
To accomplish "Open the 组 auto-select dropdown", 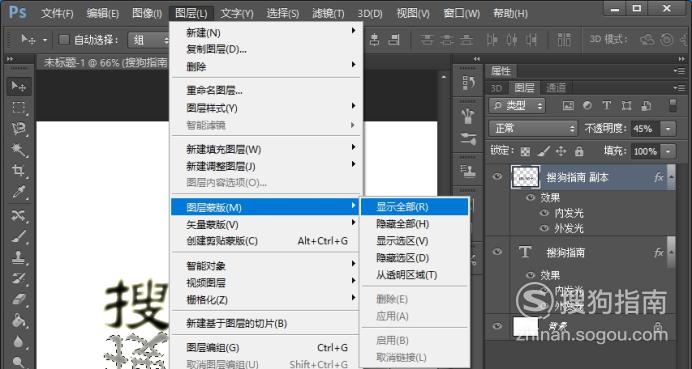I will 149,40.
